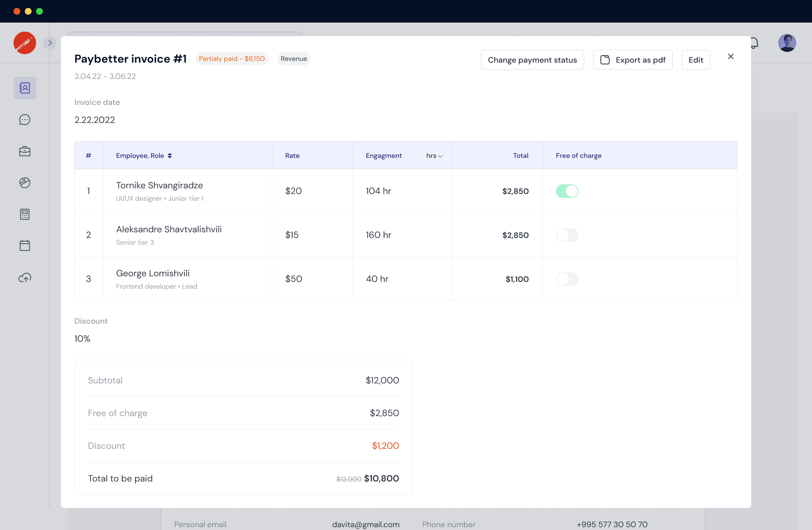Click the red rocket app logo
Screen dimensions: 812x530
coord(25,43)
